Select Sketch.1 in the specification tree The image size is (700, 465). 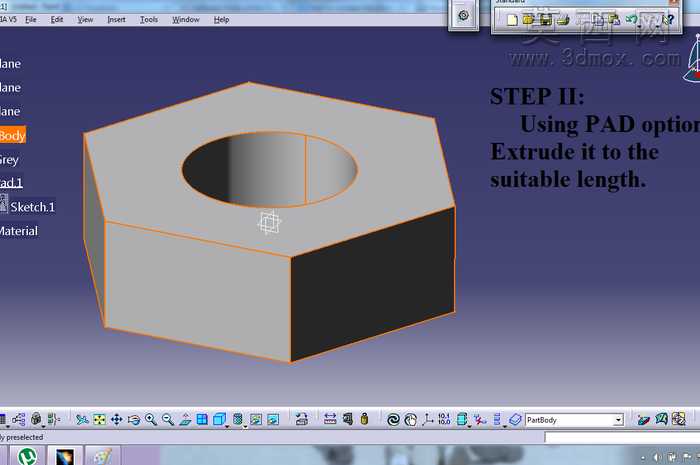(33, 207)
